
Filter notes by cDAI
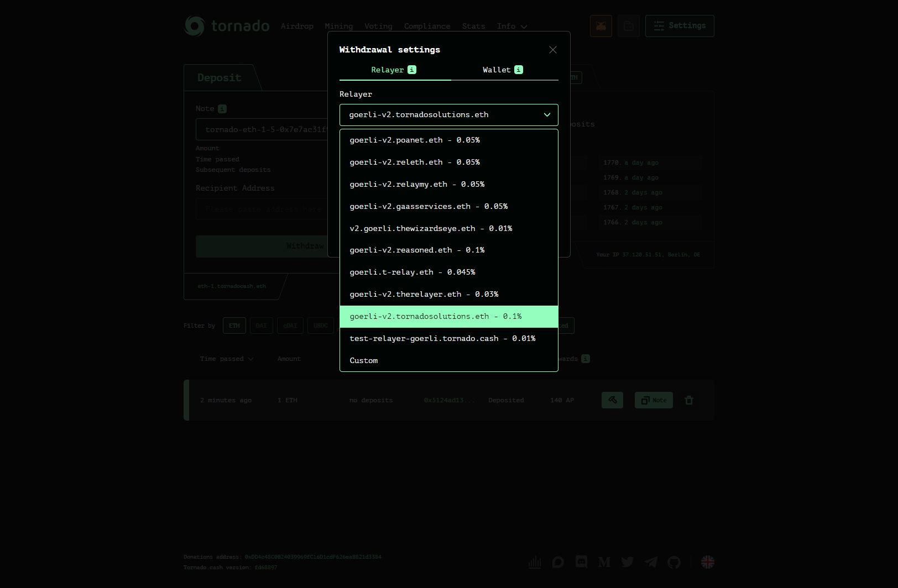pyautogui.click(x=290, y=326)
